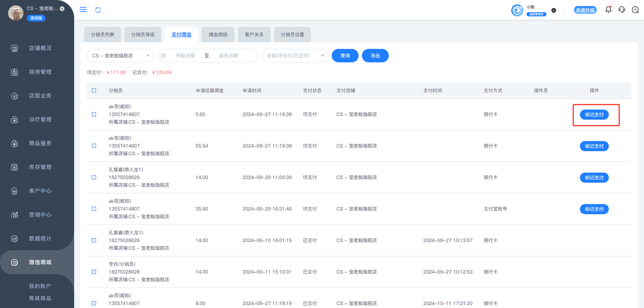
Task: Click the payment time 2024-10-11 17:21:20
Action: pos(448,303)
